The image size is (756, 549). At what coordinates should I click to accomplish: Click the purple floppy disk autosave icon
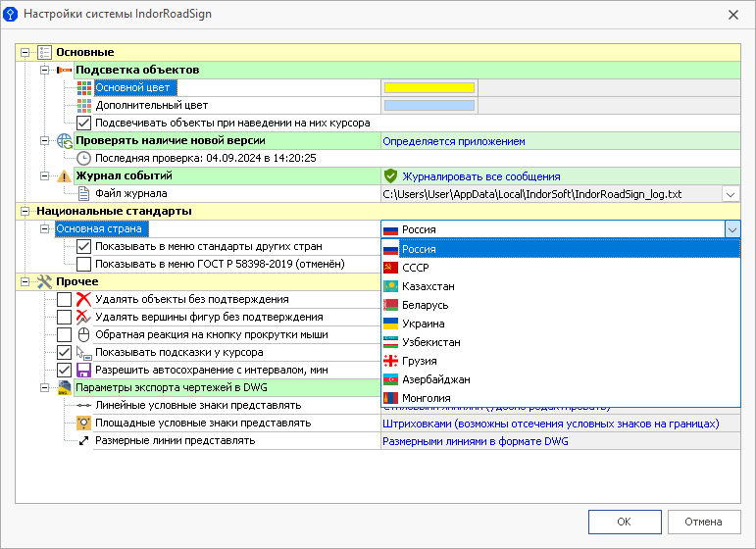click(x=84, y=370)
